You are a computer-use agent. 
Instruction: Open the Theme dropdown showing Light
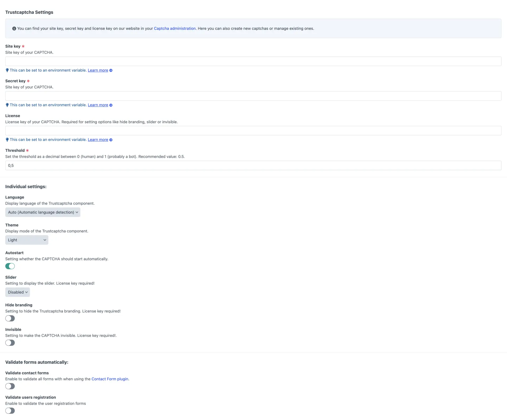click(x=26, y=240)
